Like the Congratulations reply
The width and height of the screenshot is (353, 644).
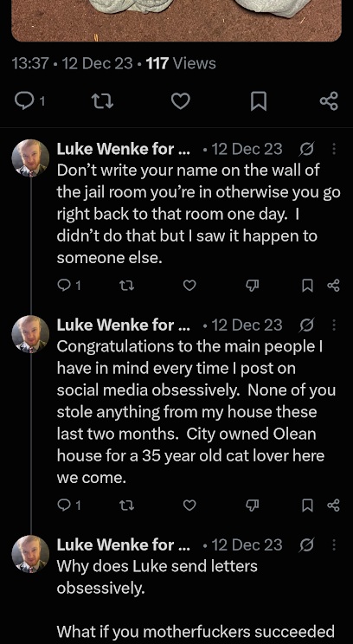[x=189, y=505]
